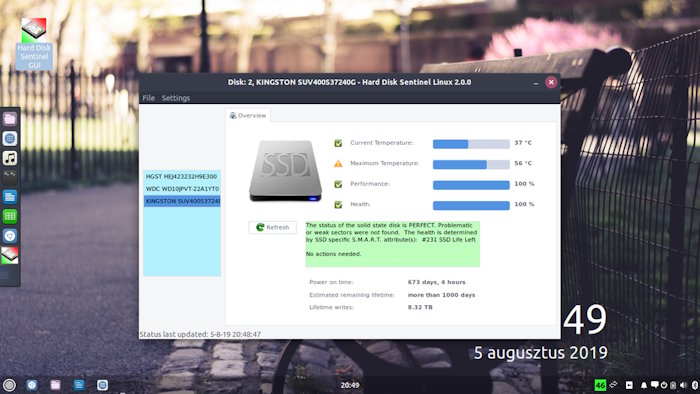Open the green spreadsheet dock icon

[x=10, y=216]
